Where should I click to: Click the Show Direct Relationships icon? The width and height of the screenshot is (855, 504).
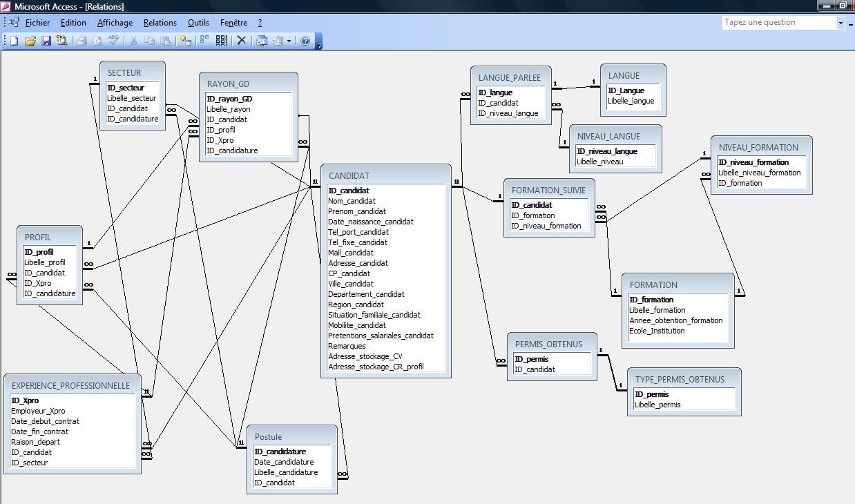[x=204, y=41]
